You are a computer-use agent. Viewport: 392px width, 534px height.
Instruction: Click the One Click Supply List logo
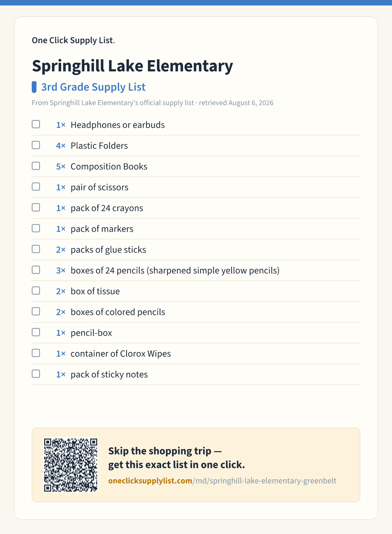click(73, 40)
